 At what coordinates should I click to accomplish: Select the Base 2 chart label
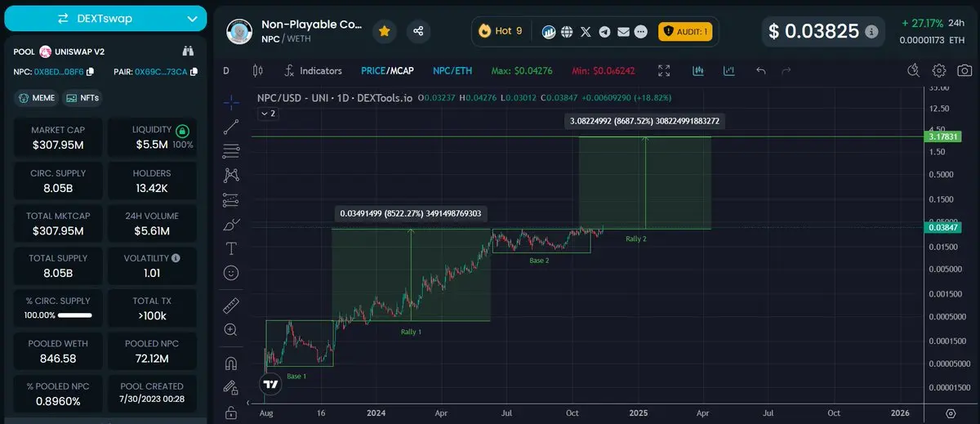coord(539,260)
